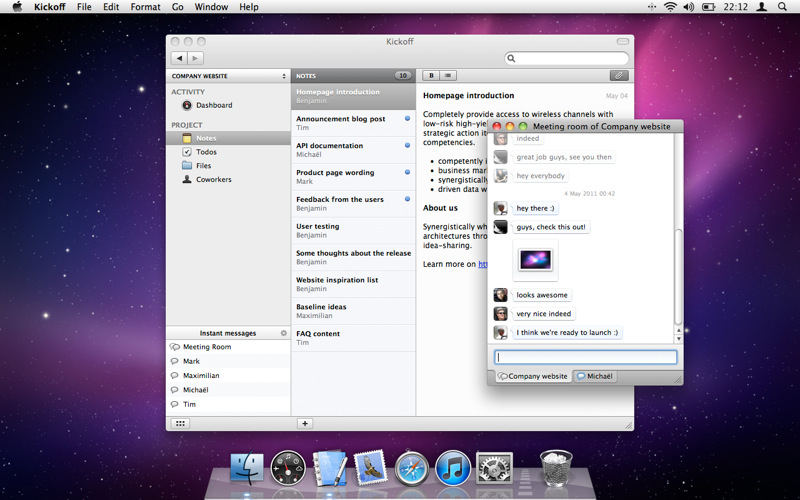Launch iTunes from the Dock

tap(453, 468)
